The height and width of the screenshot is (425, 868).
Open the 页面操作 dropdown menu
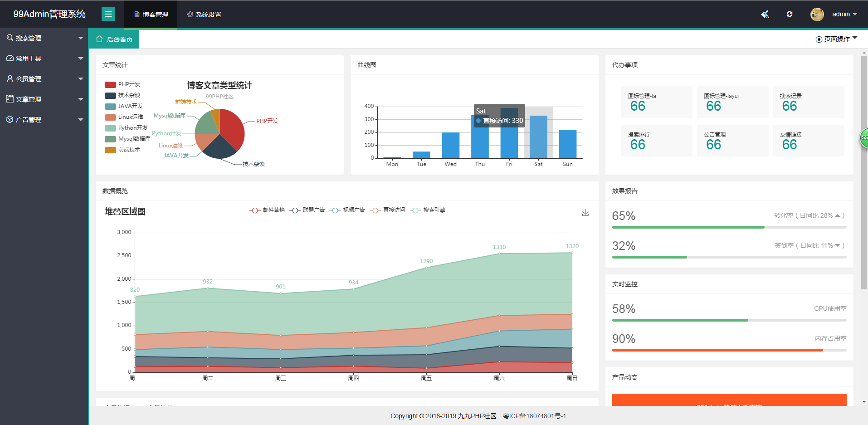coord(836,39)
